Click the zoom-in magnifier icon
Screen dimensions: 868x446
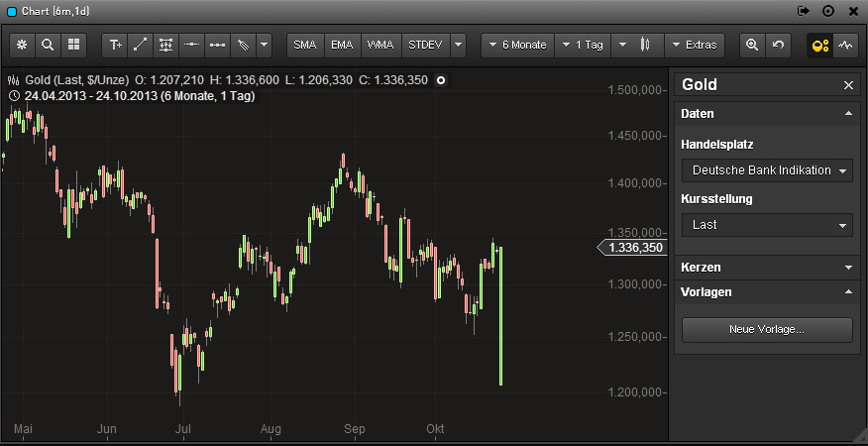click(x=752, y=45)
